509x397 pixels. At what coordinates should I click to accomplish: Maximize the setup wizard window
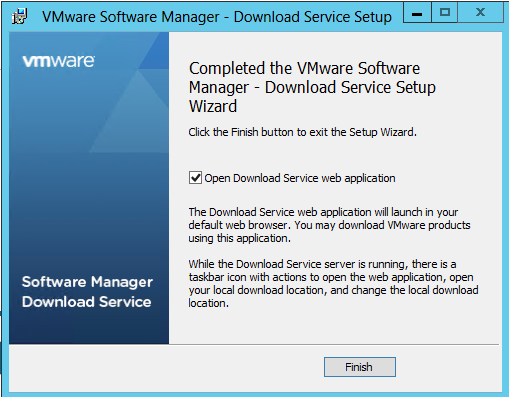(x=445, y=13)
